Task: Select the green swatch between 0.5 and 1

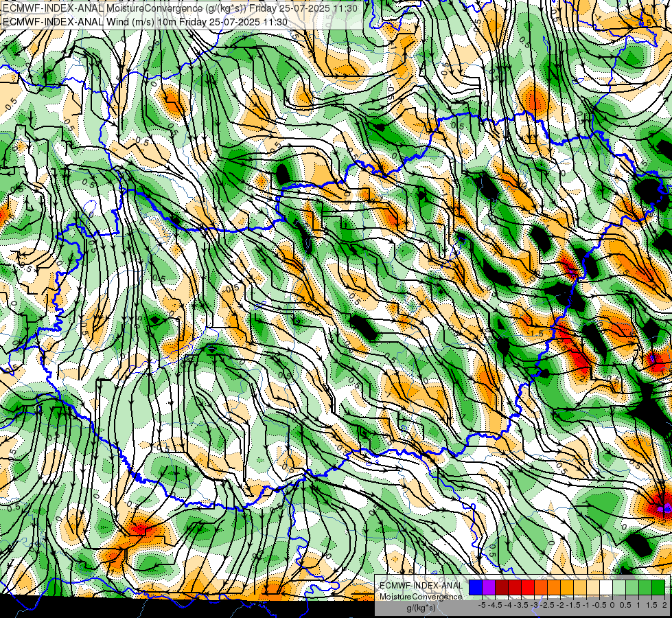Action: (632, 588)
